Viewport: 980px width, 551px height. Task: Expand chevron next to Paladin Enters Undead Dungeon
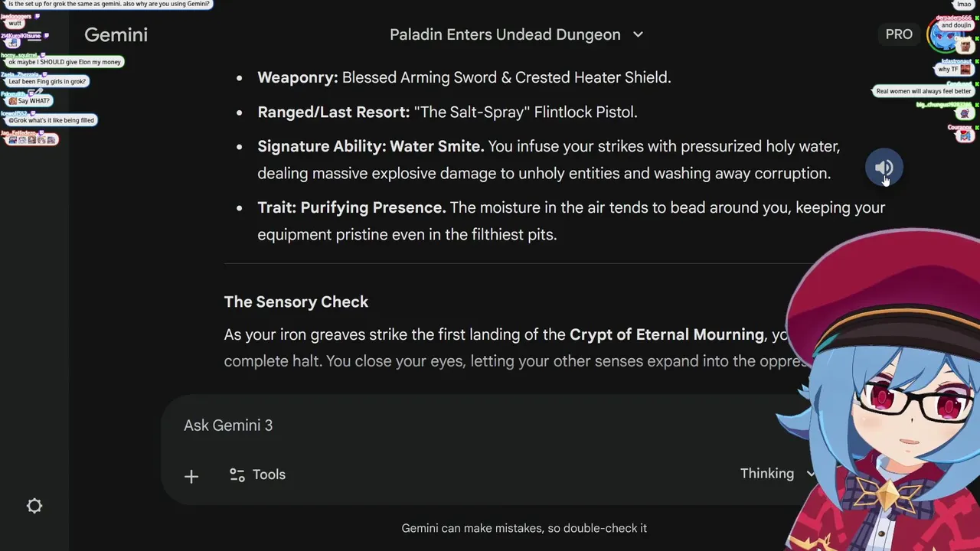pyautogui.click(x=638, y=34)
